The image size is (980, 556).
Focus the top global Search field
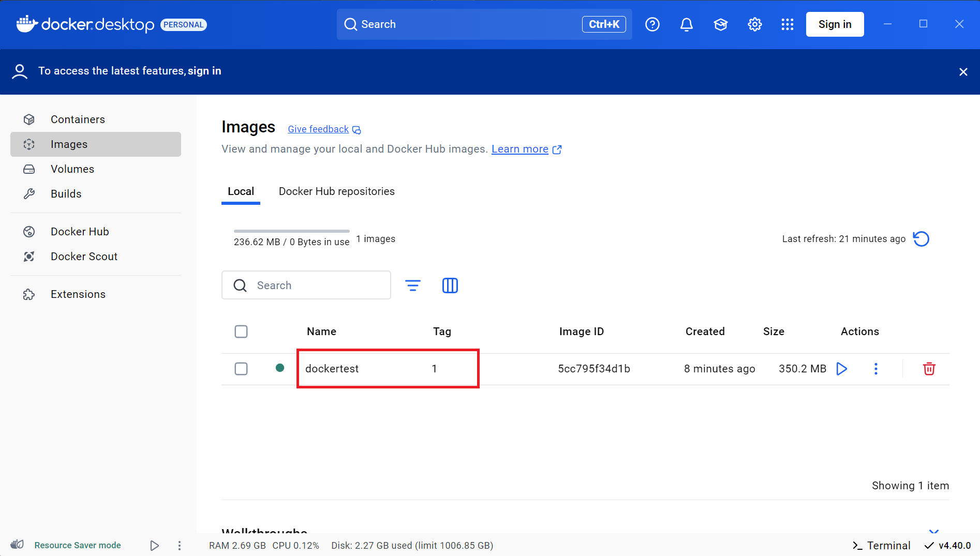pyautogui.click(x=484, y=24)
